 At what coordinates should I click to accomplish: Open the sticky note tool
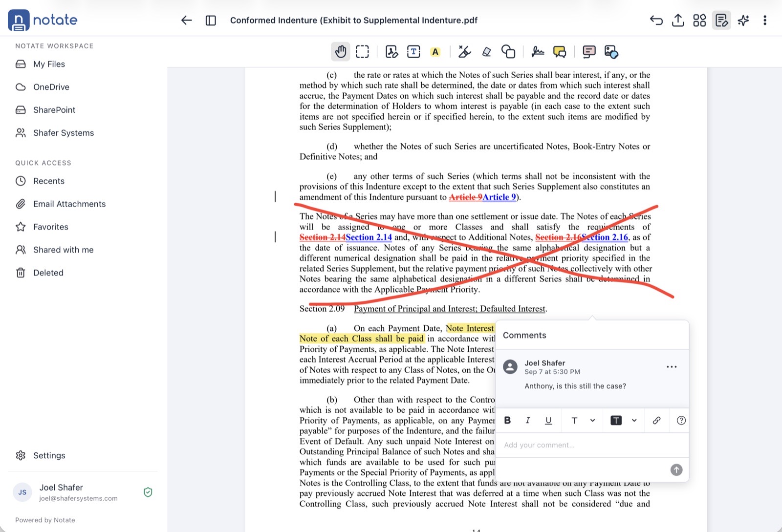click(589, 51)
